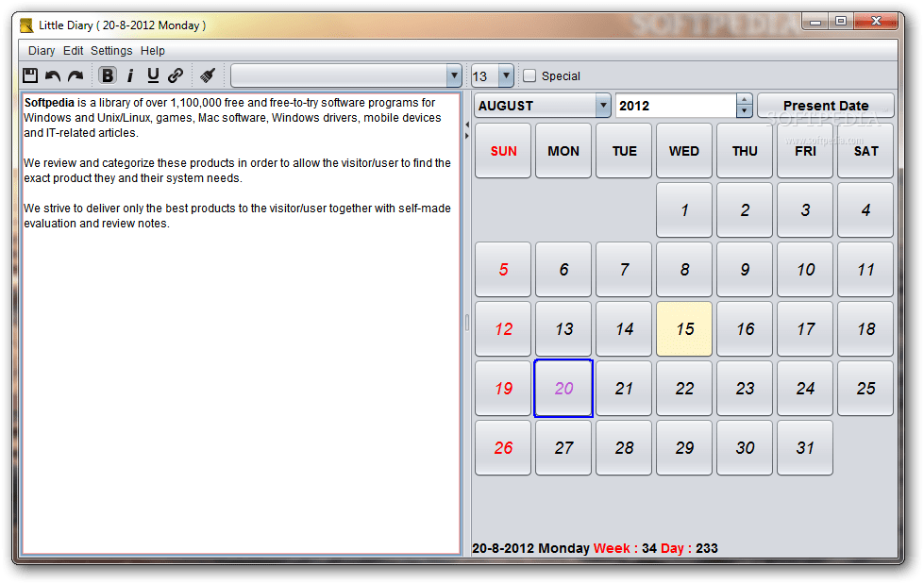Select Sunday the 19th
The height and width of the screenshot is (584, 924).
tap(503, 389)
